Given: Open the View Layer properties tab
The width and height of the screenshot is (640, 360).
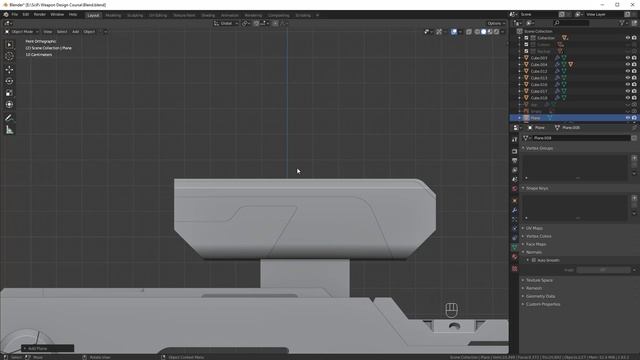Looking at the screenshot, I should 514,170.
